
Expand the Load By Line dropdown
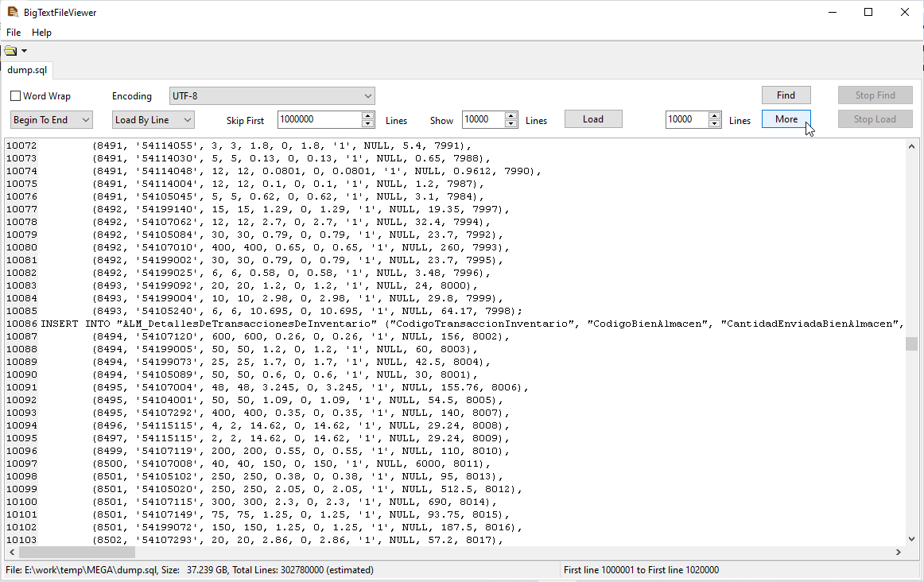[x=153, y=119]
